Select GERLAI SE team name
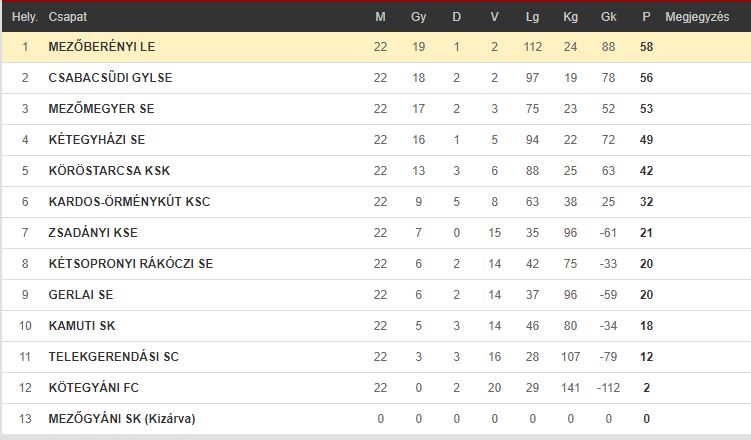Viewport: 751px width, 440px height. coord(80,295)
